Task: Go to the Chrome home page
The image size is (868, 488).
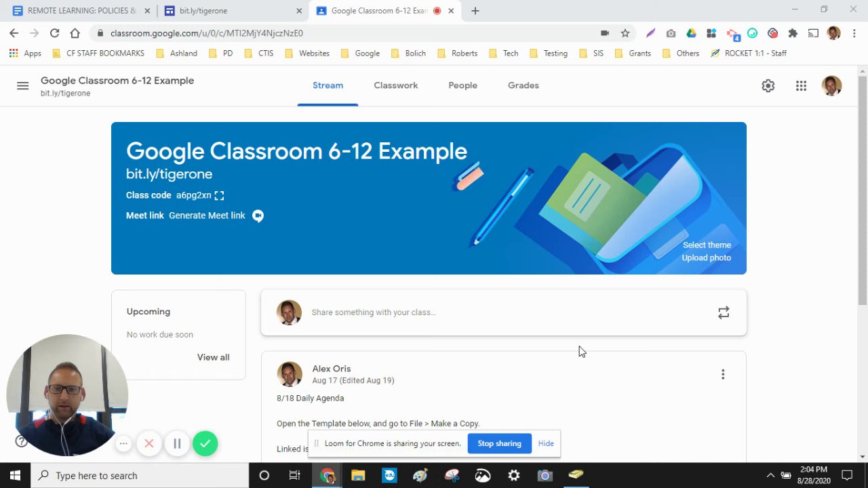Action: coord(75,33)
